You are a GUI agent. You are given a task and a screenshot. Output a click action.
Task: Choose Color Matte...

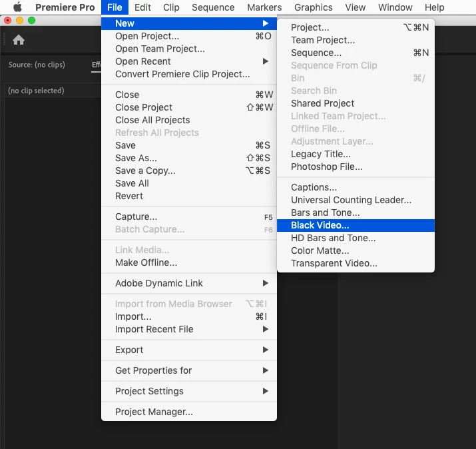click(x=356, y=251)
